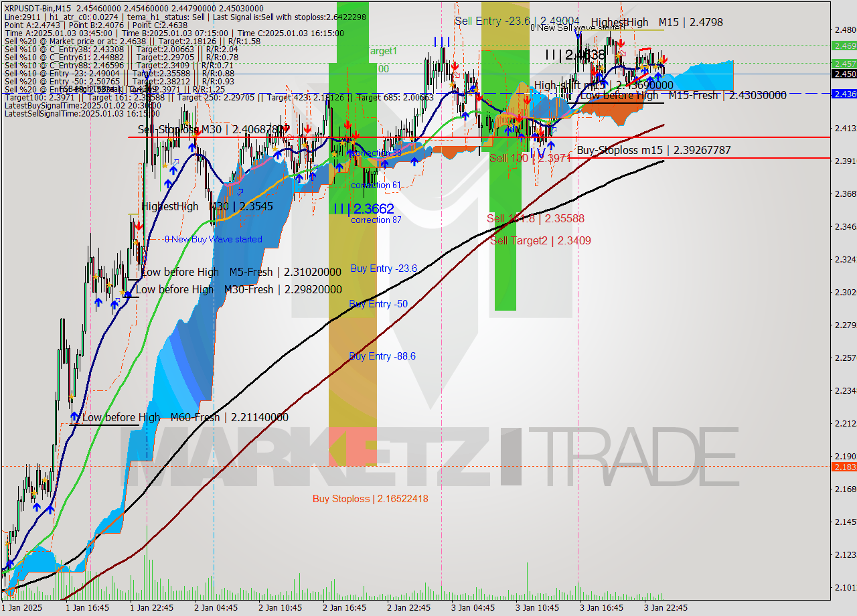The image size is (857, 616).
Task: Select the 'Buy Stoploss | 2.16522418' label
Action: point(370,498)
